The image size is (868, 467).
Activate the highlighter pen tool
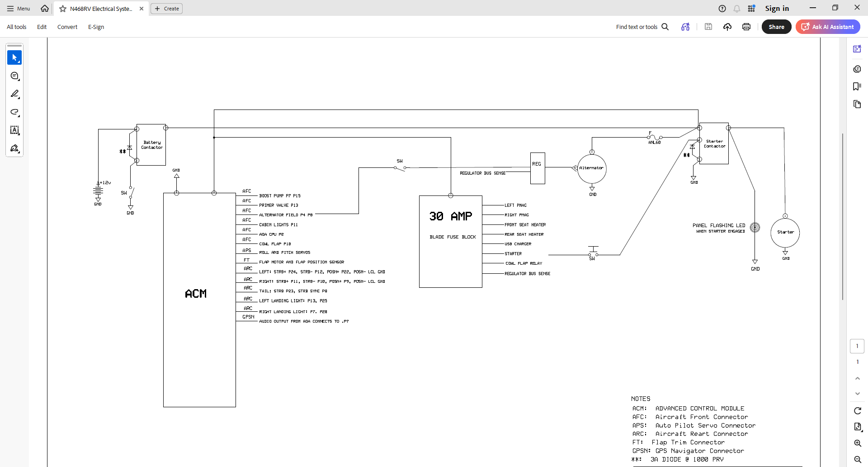14,94
